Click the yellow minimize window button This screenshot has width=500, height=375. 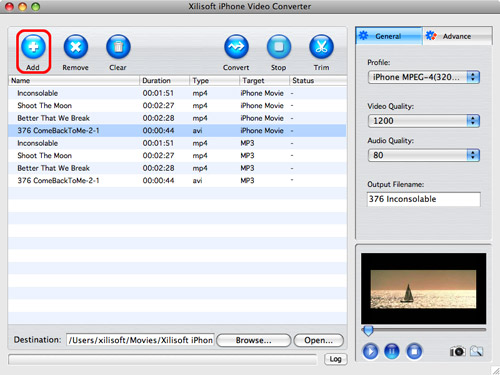(22, 7)
